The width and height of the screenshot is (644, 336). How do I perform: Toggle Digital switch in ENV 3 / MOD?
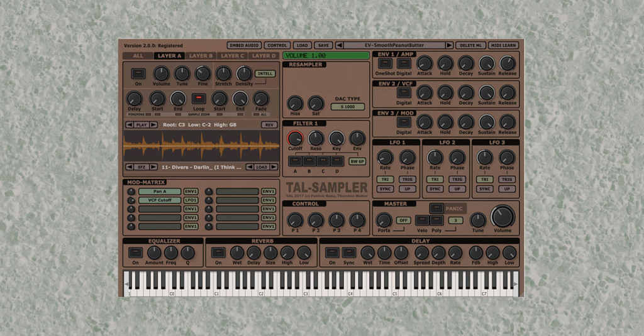(404, 122)
